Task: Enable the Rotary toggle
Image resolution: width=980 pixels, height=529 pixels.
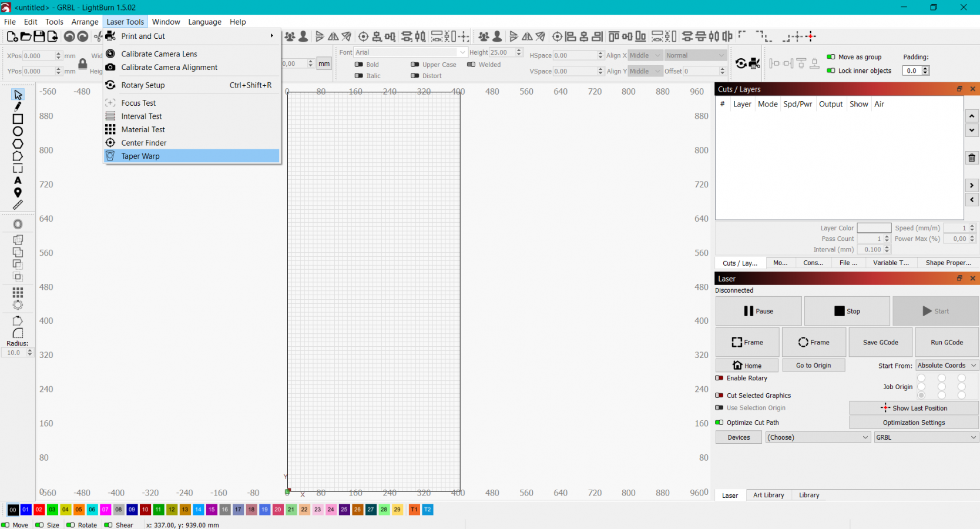Action: coord(719,378)
